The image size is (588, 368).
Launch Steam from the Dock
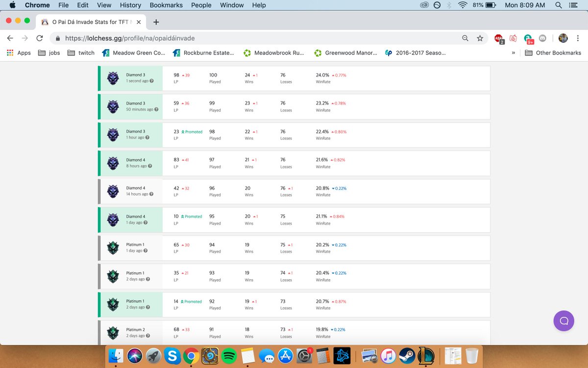(x=407, y=356)
